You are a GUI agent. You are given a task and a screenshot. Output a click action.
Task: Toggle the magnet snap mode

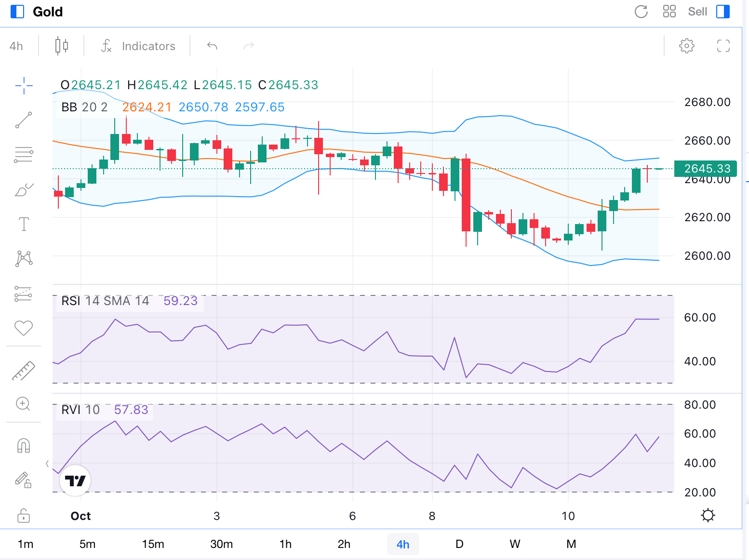coord(24,445)
